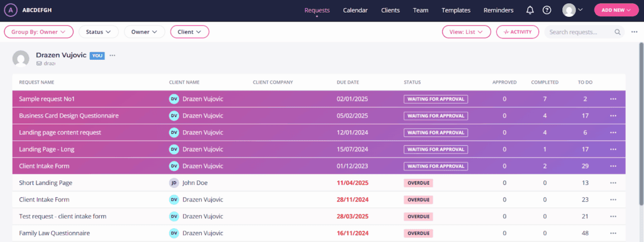Open row menu for Business Card Design Questionnaire
This screenshot has height=242, width=644.
click(613, 116)
